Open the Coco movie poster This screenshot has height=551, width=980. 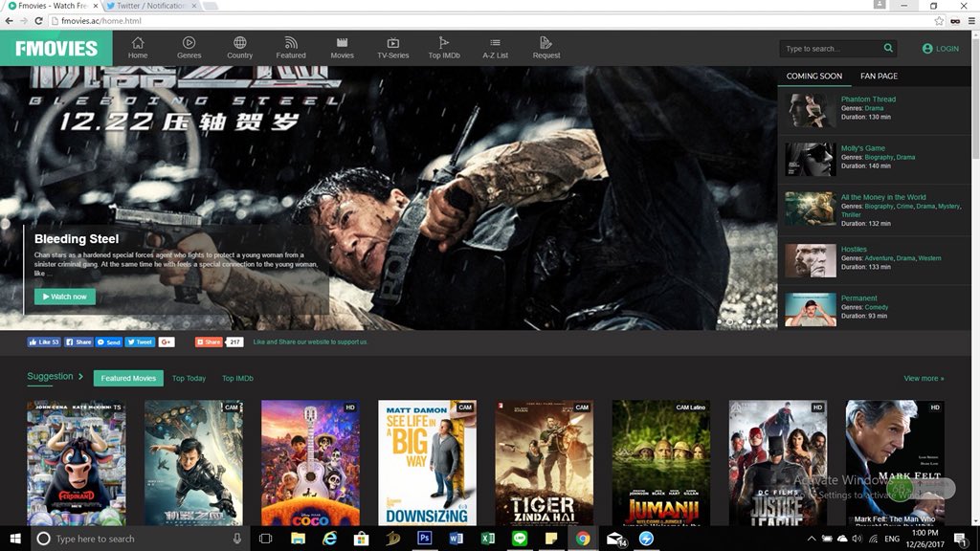[x=311, y=463]
